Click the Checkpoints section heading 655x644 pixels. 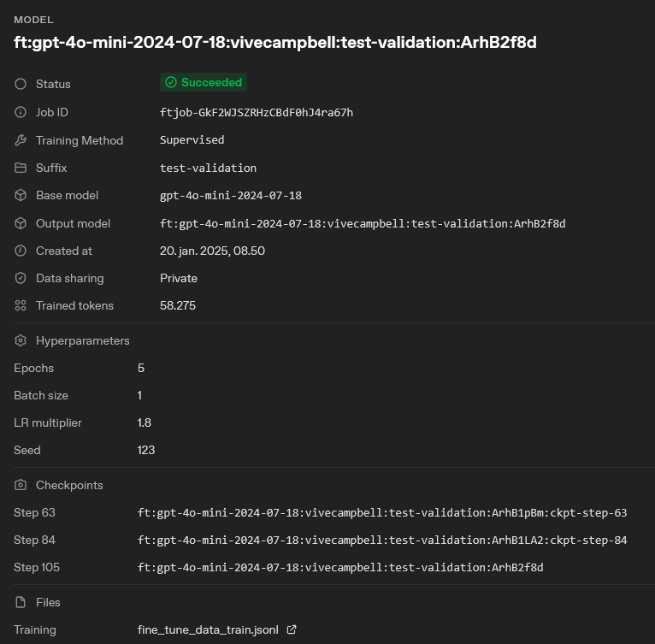(69, 485)
